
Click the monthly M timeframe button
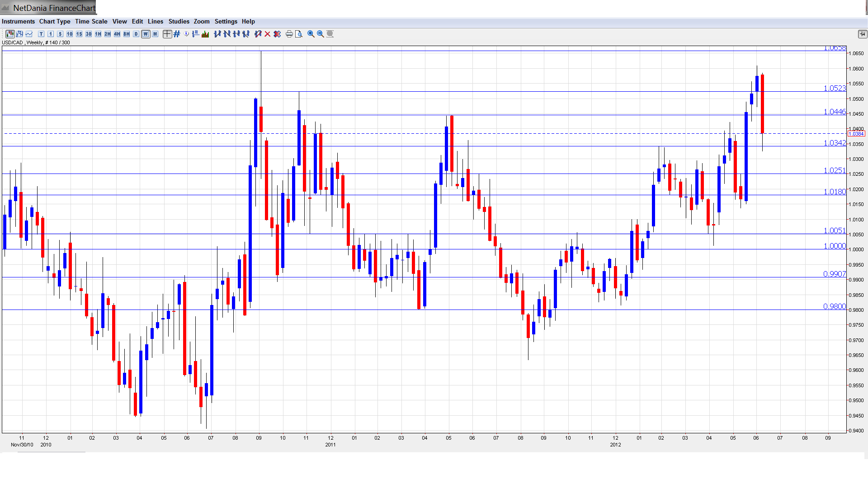[x=155, y=34]
